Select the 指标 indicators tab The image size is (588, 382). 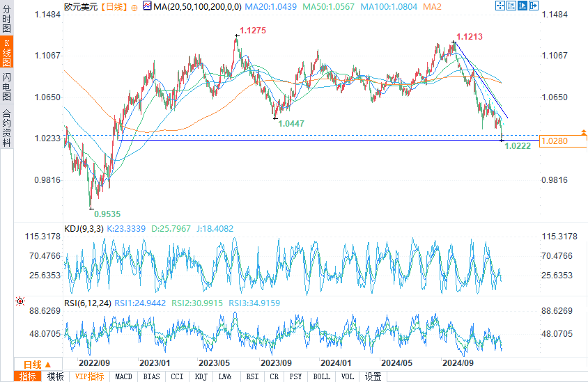[28, 376]
